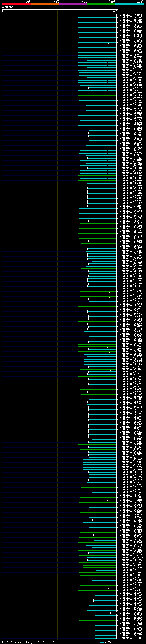
Task: Click the UniRef100_B9N633 label
Action: click(x=131, y=620)
